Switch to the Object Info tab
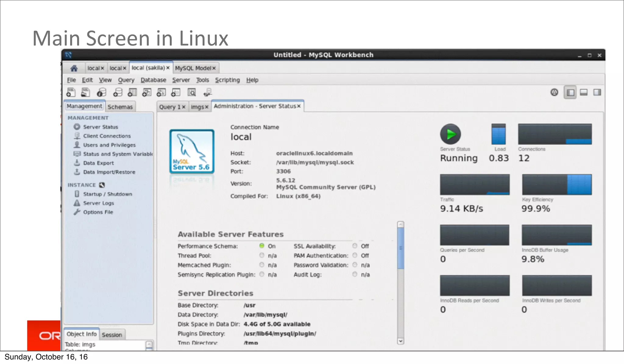The height and width of the screenshot is (364, 624). pos(82,334)
